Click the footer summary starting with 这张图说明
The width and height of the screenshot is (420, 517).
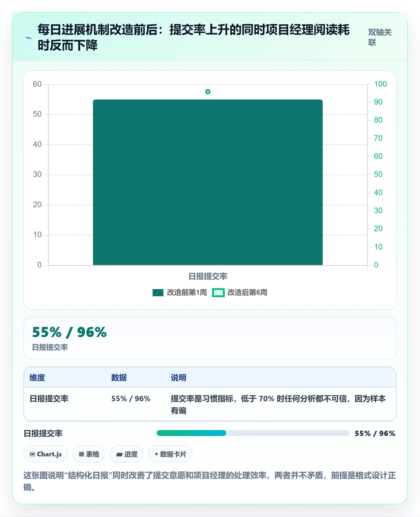210,481
